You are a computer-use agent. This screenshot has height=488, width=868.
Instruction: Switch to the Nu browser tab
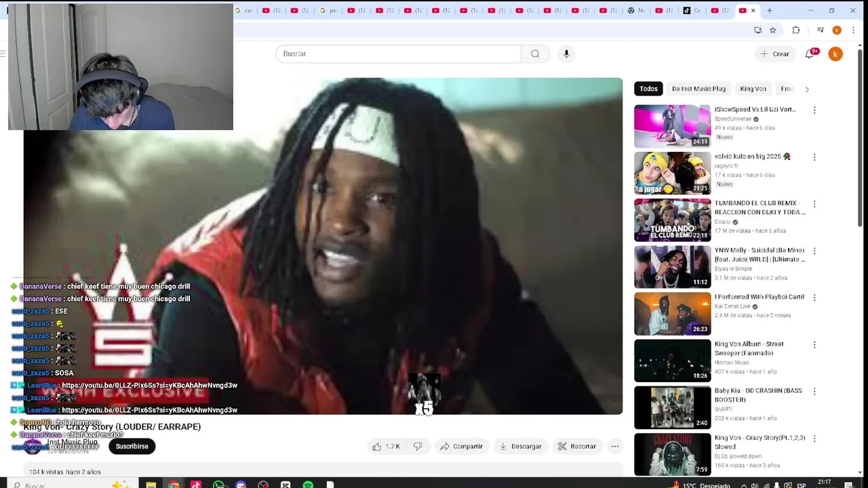[636, 10]
